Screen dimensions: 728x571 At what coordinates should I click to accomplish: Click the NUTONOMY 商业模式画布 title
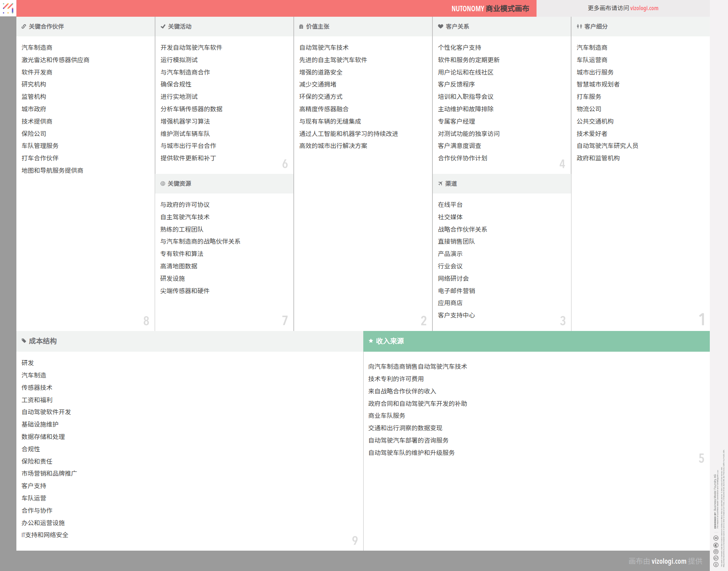pos(490,9)
